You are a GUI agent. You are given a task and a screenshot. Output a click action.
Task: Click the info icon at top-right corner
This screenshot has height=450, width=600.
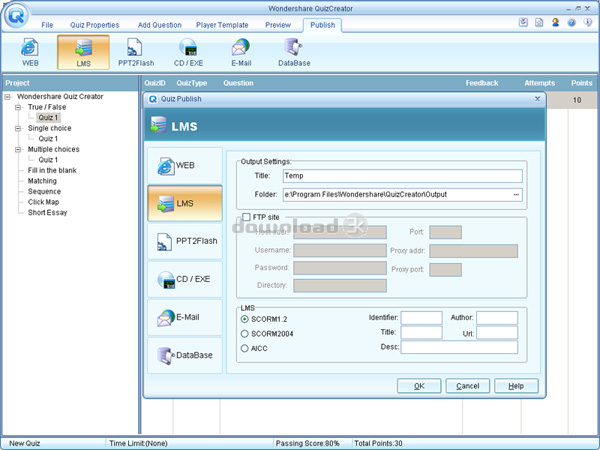coord(587,23)
